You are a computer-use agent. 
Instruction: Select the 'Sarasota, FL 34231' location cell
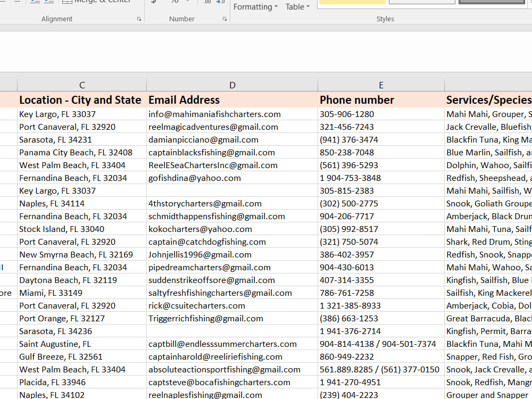(x=82, y=140)
